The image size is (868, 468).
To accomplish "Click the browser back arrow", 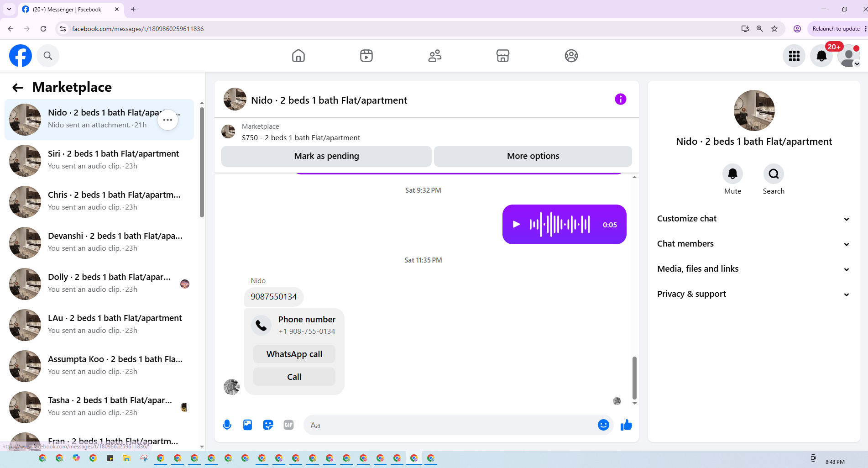I will click(x=10, y=29).
